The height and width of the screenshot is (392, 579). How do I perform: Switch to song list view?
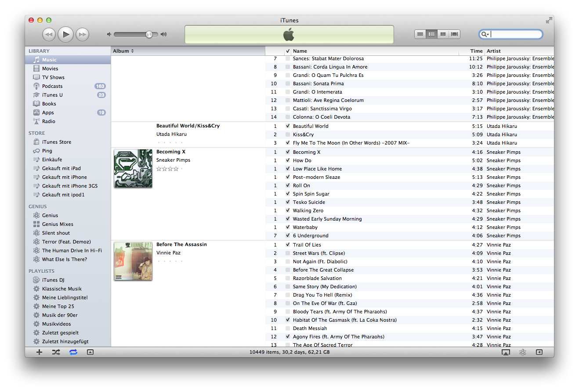pos(420,34)
